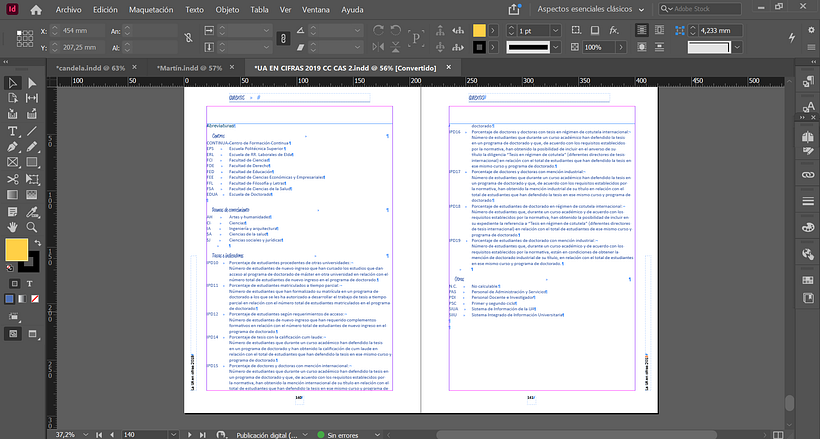The width and height of the screenshot is (820, 439).
Task: Select the Scissors tool
Action: click(x=13, y=179)
